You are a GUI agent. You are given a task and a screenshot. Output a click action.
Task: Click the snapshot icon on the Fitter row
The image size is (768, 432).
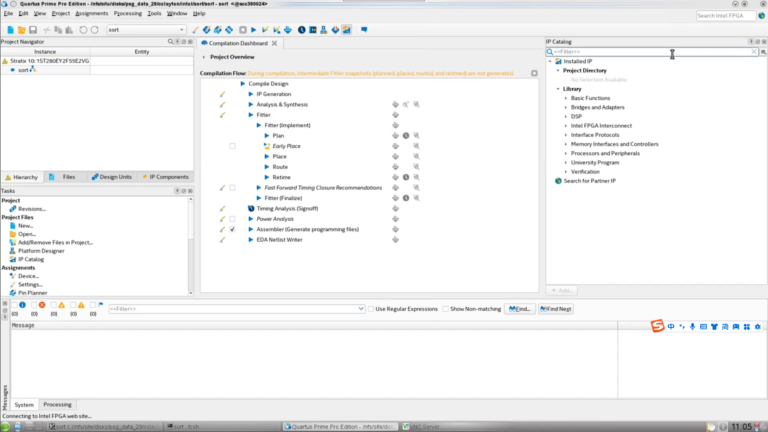tap(395, 115)
